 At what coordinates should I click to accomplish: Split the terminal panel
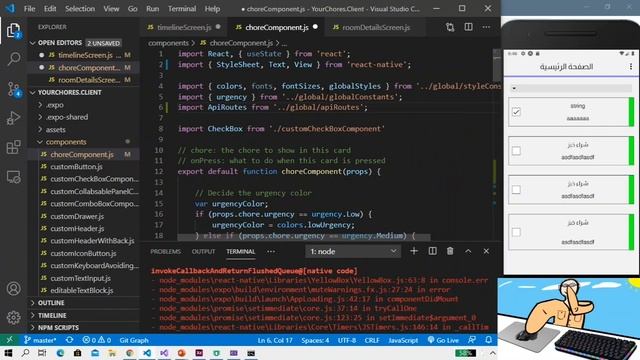432,251
